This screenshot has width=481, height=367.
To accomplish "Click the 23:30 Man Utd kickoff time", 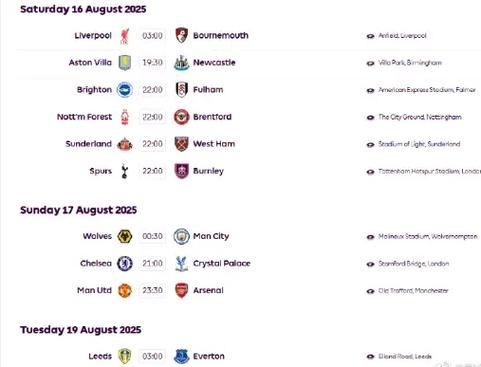I will (x=152, y=290).
